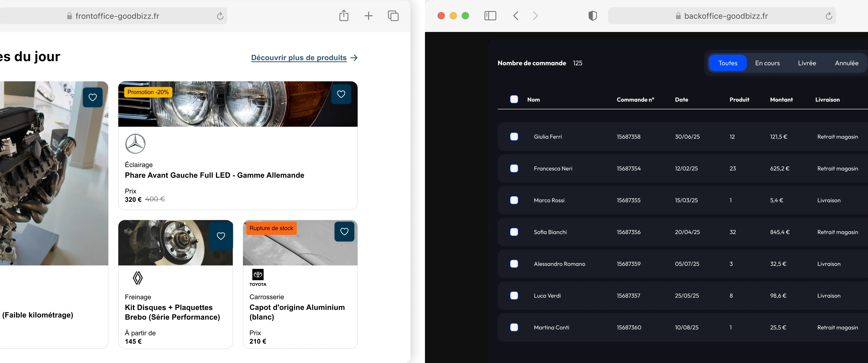This screenshot has width=868, height=363.
Task: Add Capot d'origine Aluminium to favorites
Action: point(344,232)
